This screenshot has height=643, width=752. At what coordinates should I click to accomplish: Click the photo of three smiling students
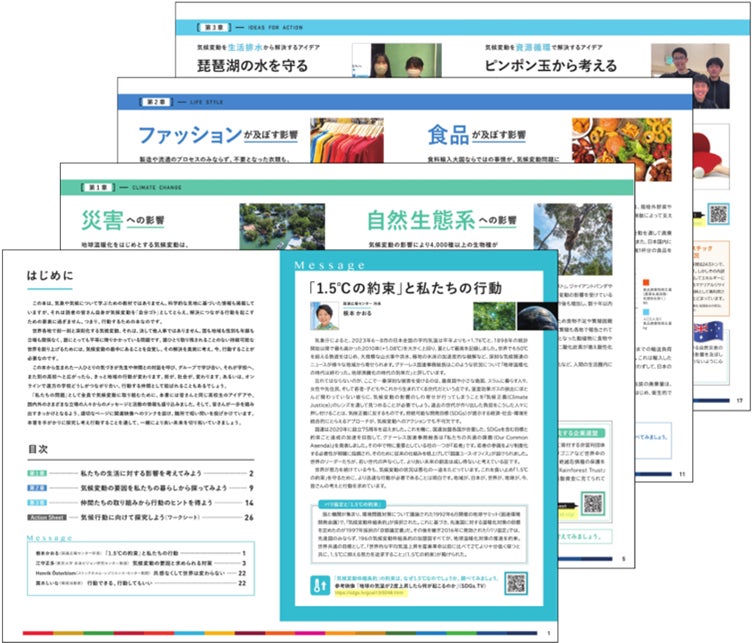click(x=690, y=74)
